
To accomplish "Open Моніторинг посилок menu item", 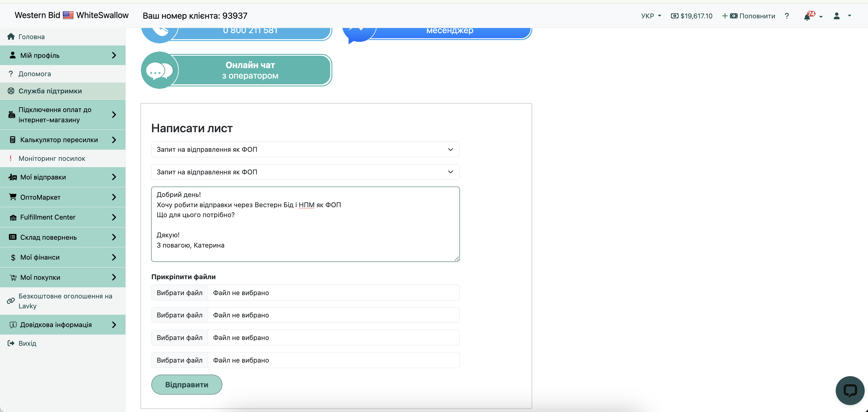I will coord(52,158).
